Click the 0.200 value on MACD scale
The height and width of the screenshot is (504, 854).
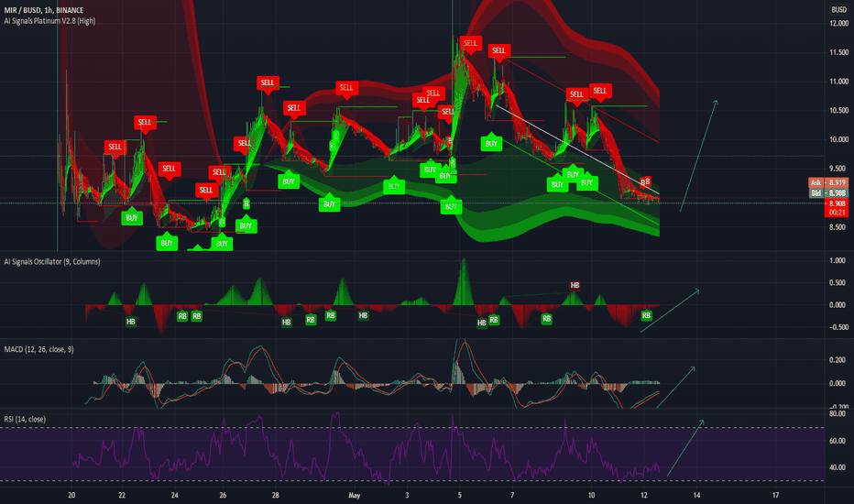point(838,360)
